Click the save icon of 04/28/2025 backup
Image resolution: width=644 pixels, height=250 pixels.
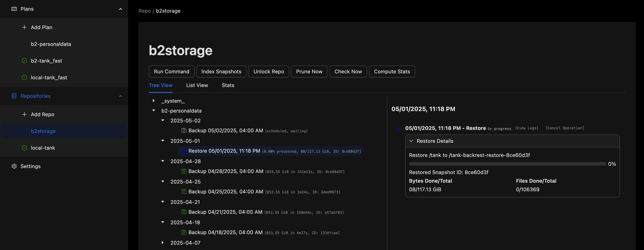pos(184,171)
